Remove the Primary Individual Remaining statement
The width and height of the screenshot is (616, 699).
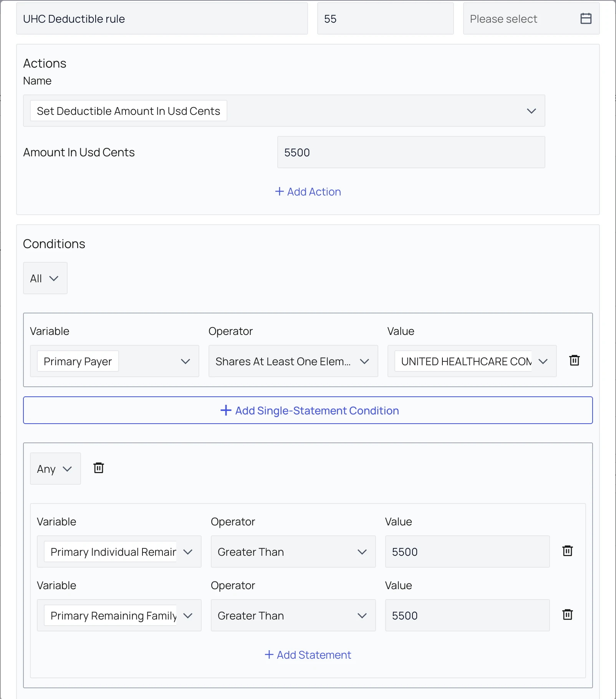[568, 551]
